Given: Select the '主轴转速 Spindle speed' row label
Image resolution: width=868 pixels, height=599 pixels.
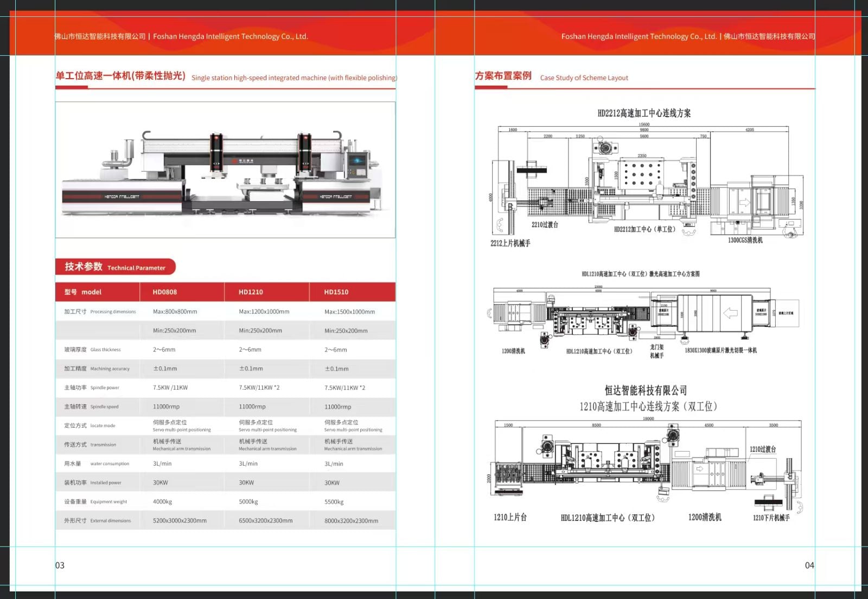Looking at the screenshot, I should (91, 407).
